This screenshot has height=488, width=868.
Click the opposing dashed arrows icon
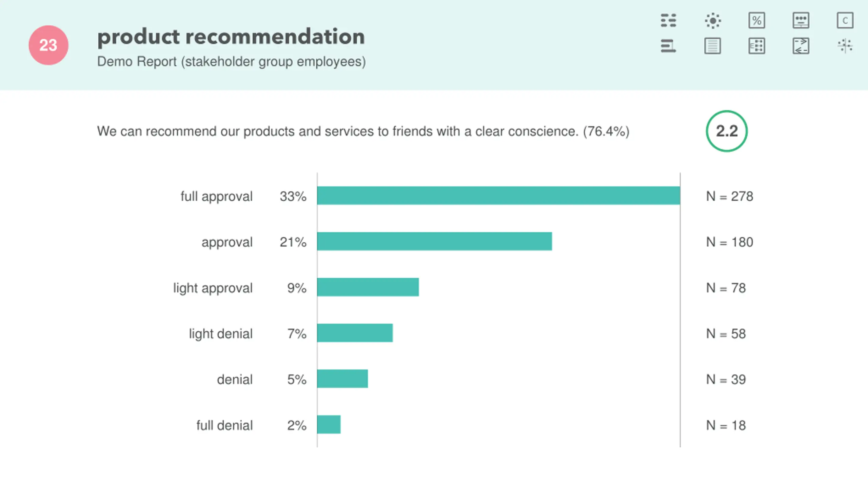point(801,46)
